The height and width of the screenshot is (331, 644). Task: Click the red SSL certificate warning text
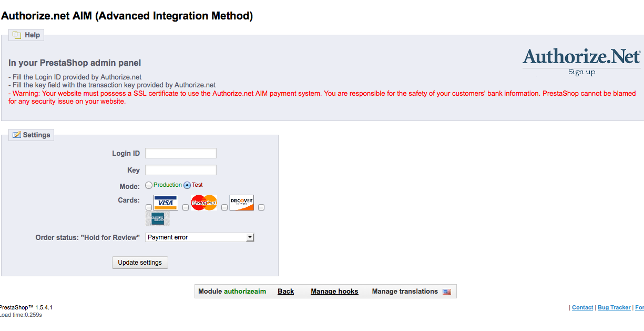[x=322, y=97]
